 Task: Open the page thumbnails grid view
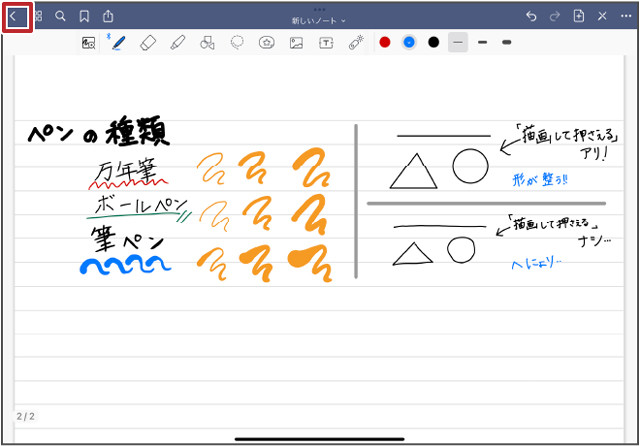click(x=38, y=16)
